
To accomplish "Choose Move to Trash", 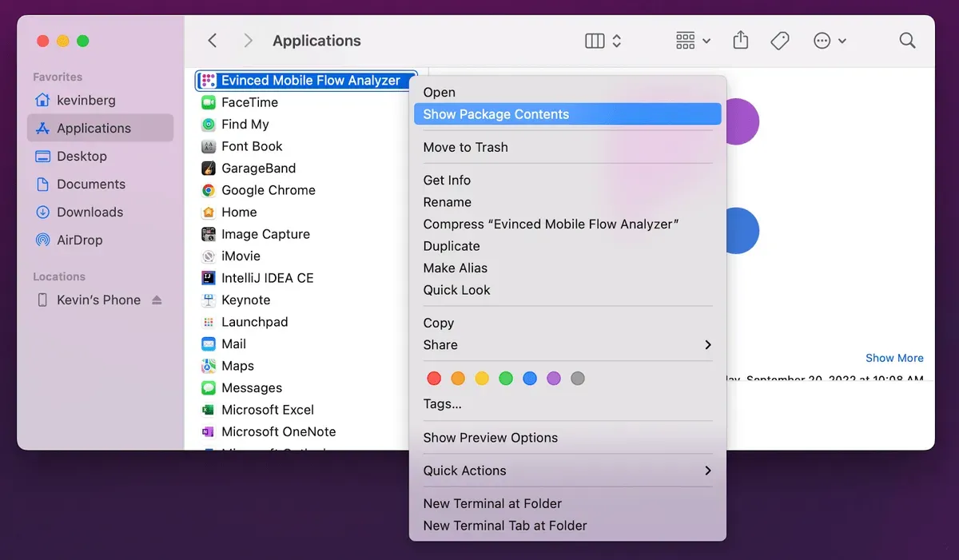I will (x=567, y=147).
